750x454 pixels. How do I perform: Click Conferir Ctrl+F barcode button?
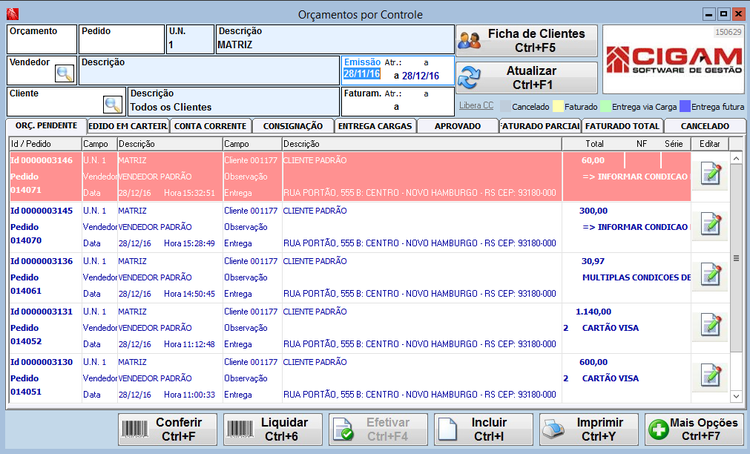[x=167, y=430]
